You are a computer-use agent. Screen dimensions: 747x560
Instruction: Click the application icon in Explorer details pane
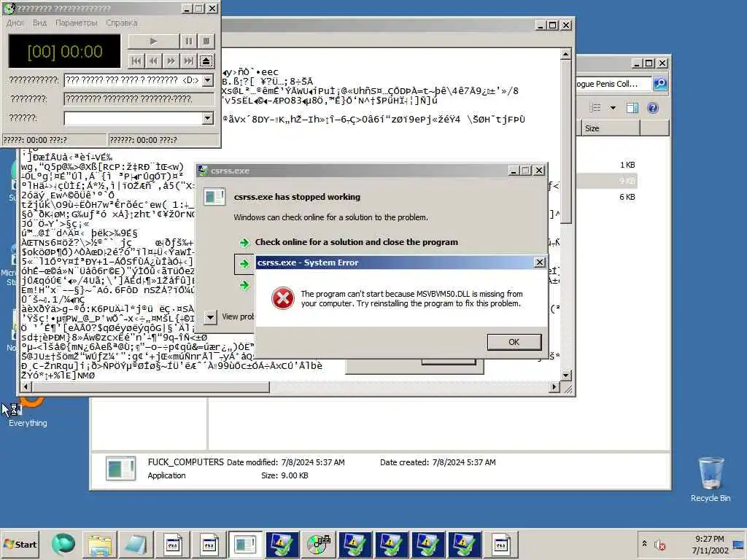120,468
